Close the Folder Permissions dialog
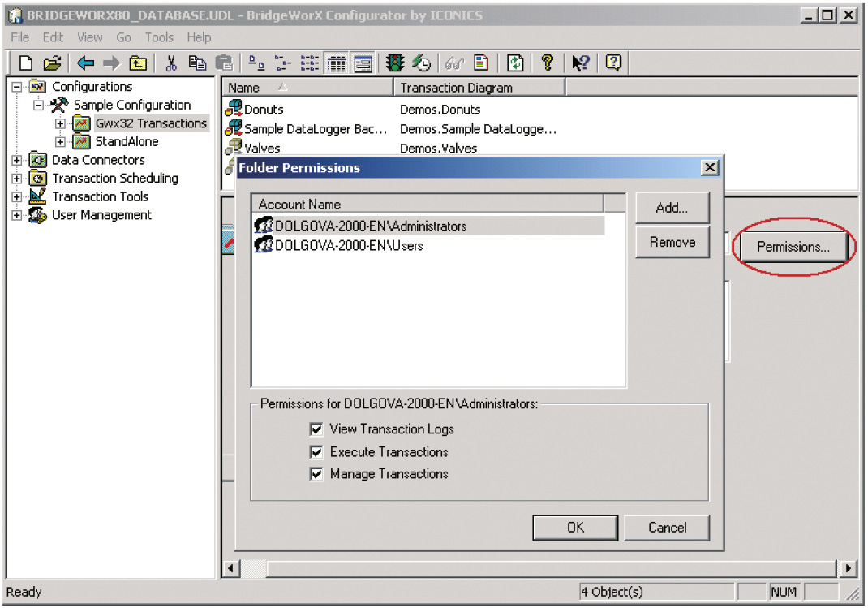Viewport: 868px width, 608px height. pyautogui.click(x=710, y=167)
